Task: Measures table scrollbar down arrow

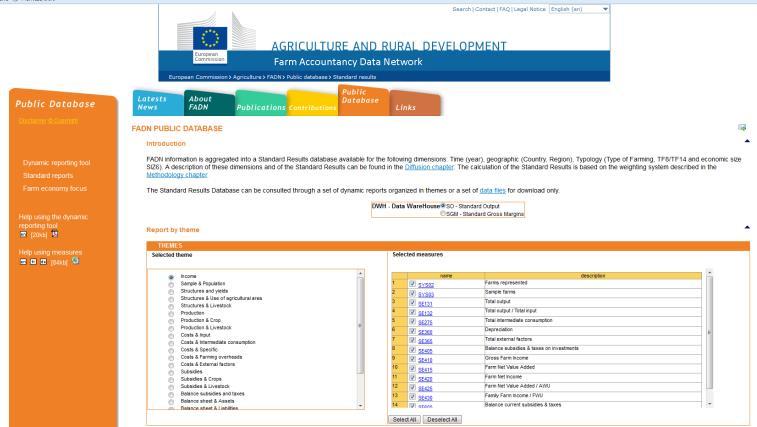Action: (x=710, y=404)
